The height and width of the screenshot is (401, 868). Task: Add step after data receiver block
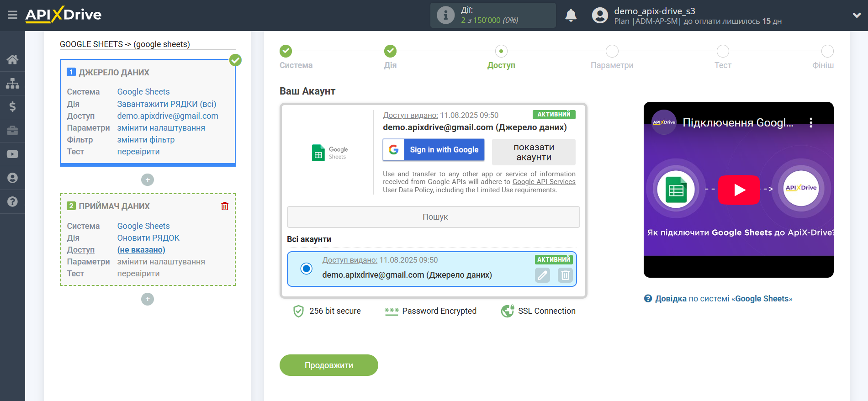click(148, 299)
